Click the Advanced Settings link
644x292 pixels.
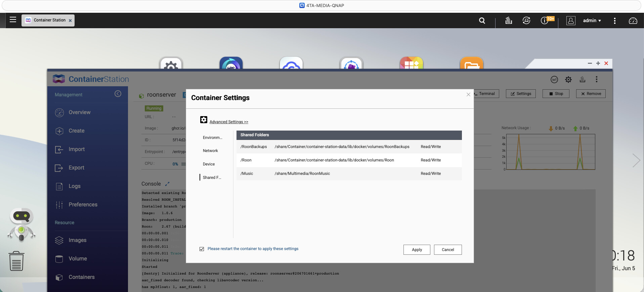tap(229, 122)
